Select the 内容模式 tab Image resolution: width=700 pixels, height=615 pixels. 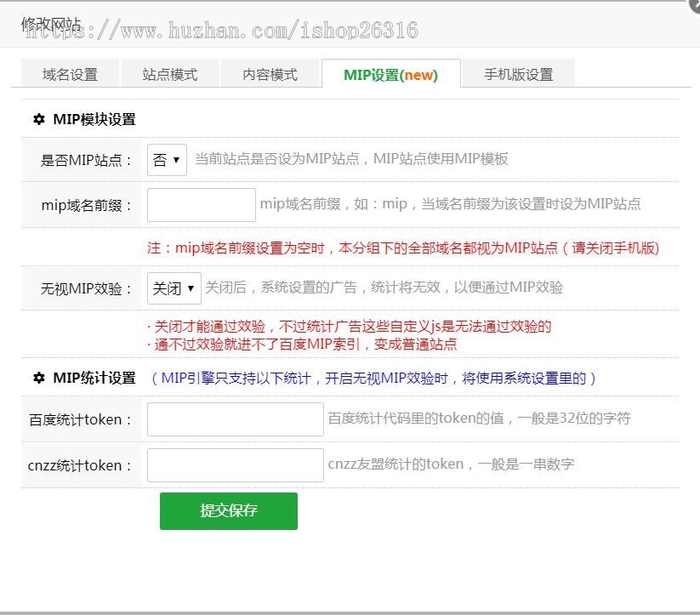coord(270,75)
